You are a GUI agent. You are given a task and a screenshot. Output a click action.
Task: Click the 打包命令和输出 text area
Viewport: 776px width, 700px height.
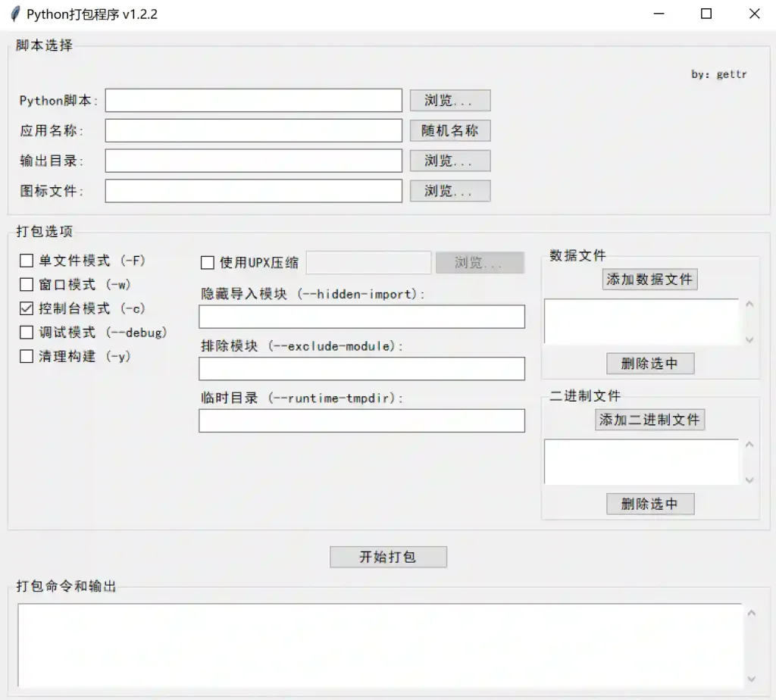click(380, 645)
